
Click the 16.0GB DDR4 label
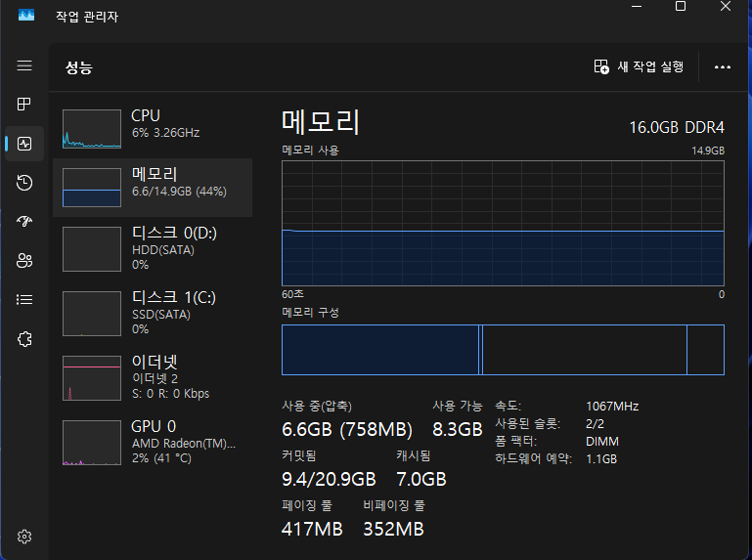click(x=677, y=127)
